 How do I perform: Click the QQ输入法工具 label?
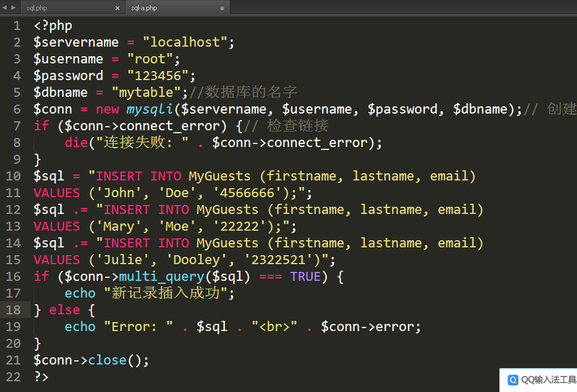[x=549, y=380]
